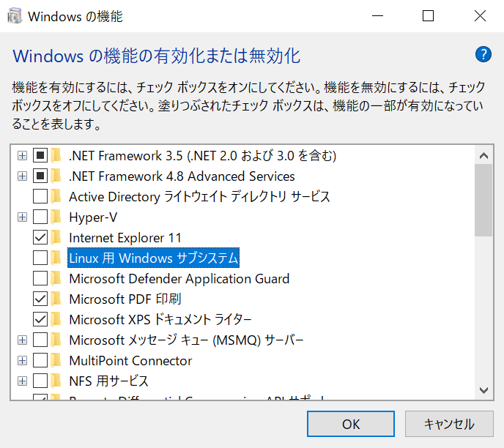Click folder icon beside Microsoft メッセージ キュー
The width and height of the screenshot is (504, 448).
coord(56,340)
